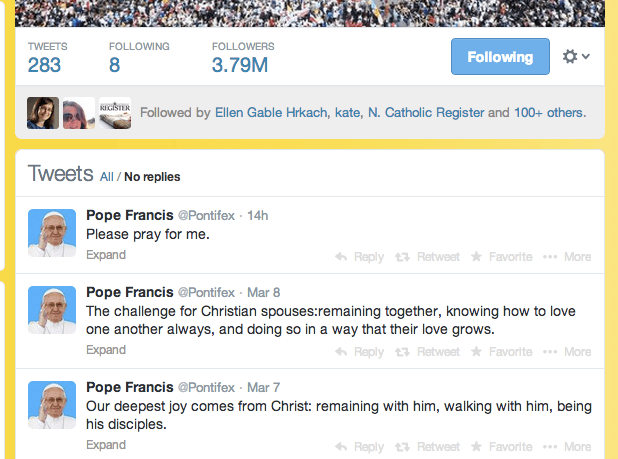Open Ellen Gable Hrkach's avatar thumbnail
618x459 pixels.
coord(43,113)
